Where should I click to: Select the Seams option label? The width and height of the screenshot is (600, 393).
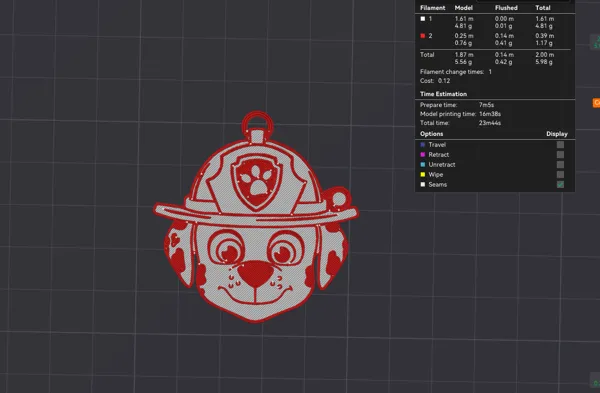438,184
